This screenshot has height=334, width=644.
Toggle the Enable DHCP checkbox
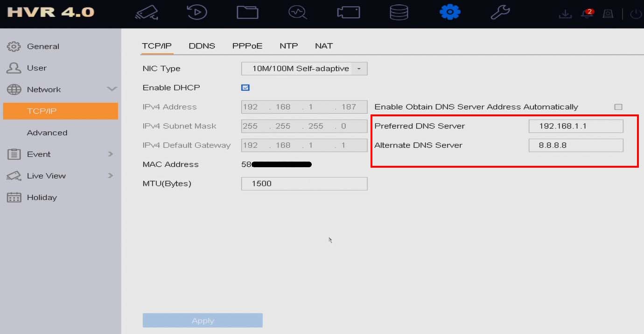245,87
